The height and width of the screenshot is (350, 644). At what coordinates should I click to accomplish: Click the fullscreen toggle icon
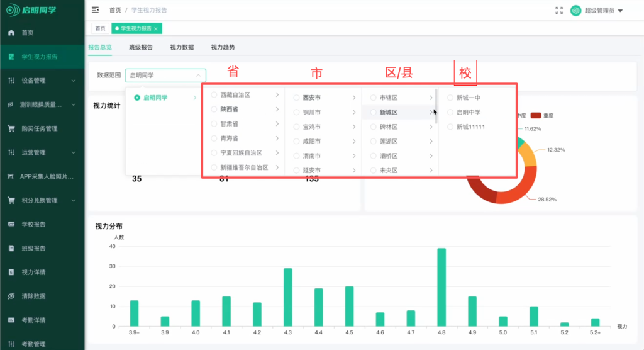tap(559, 11)
